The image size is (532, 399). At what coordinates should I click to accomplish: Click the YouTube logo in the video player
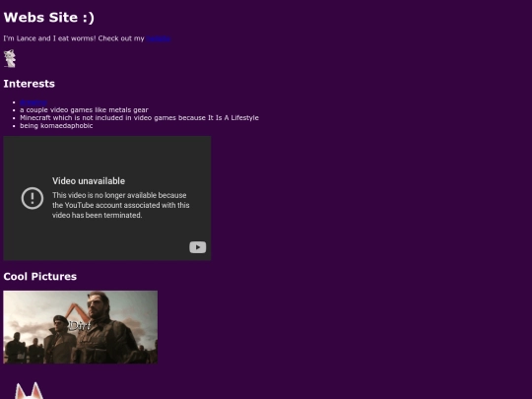tap(197, 247)
